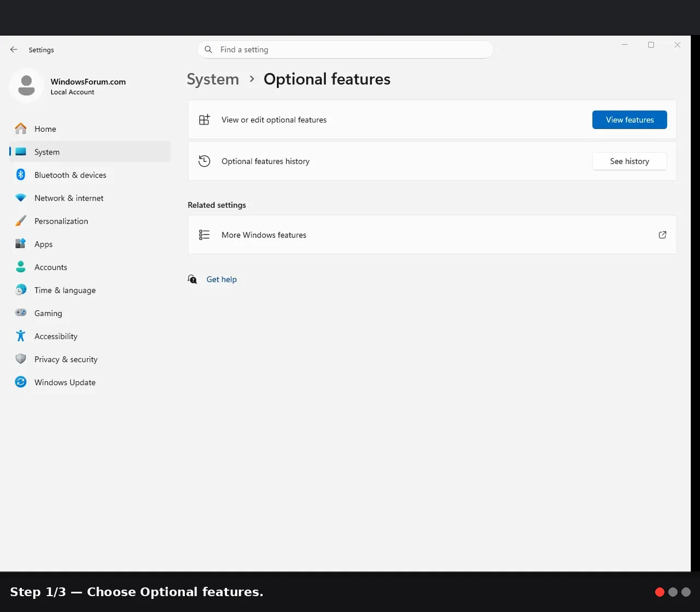Click the Personalization paintbrush icon
This screenshot has width=700, height=612.
(x=21, y=221)
